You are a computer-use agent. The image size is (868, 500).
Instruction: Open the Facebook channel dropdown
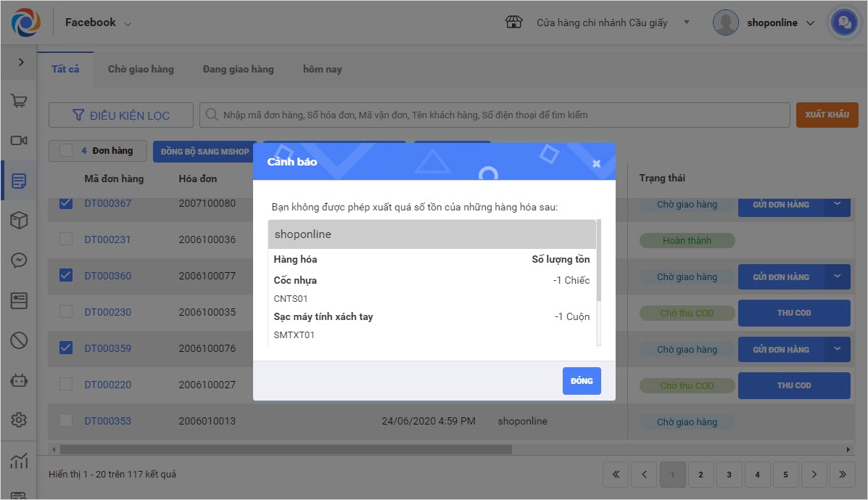pos(98,22)
